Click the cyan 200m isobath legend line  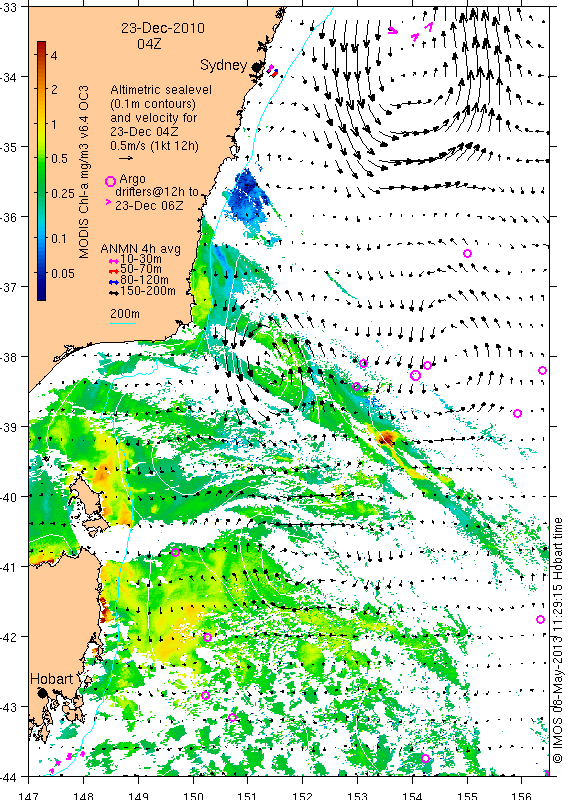[123, 323]
